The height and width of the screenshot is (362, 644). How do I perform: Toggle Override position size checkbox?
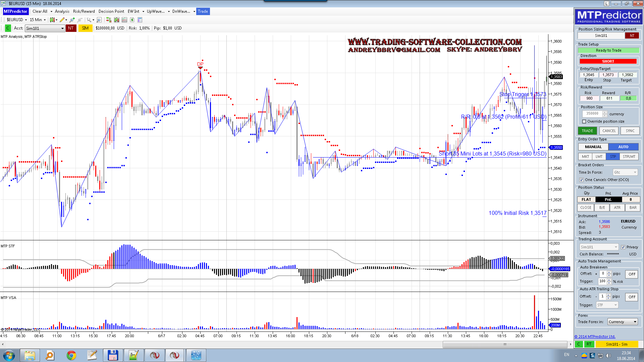584,122
